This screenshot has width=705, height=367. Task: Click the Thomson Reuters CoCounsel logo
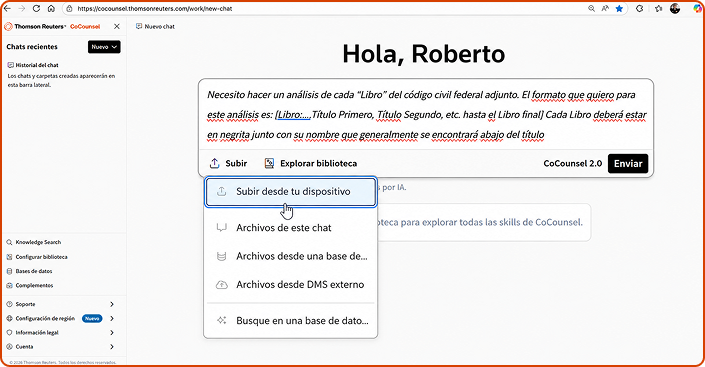click(53, 27)
